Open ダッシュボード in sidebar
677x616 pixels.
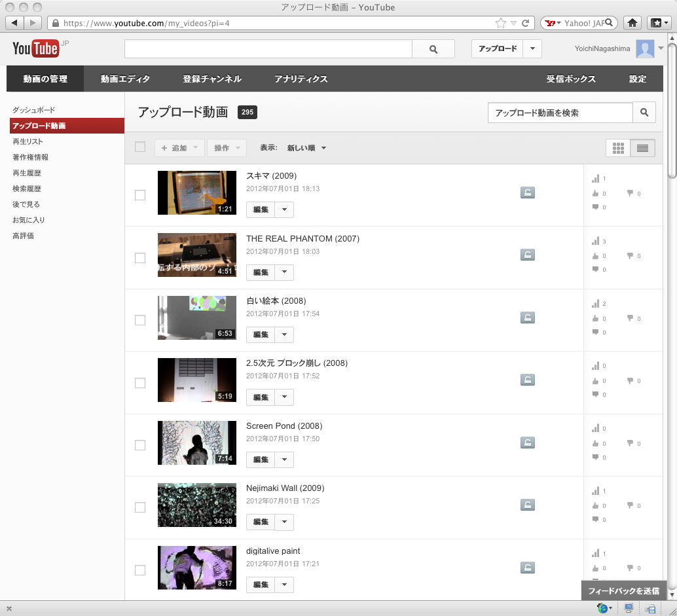pos(33,110)
